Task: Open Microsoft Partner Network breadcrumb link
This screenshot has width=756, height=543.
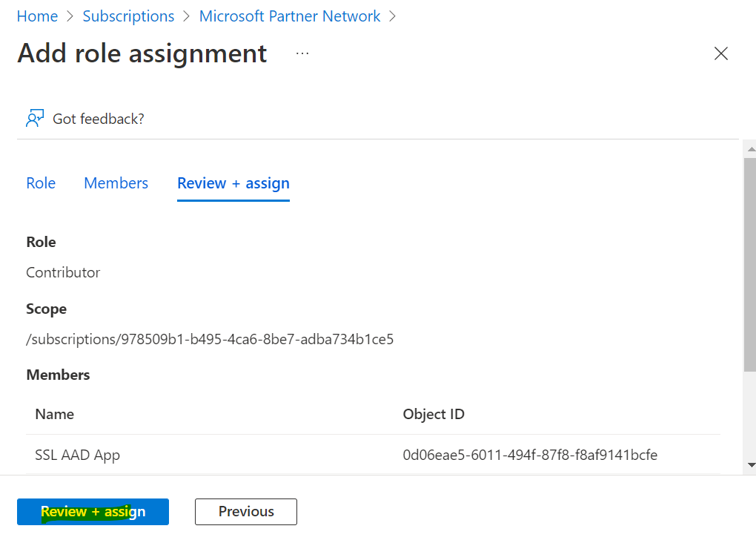Action: tap(290, 16)
